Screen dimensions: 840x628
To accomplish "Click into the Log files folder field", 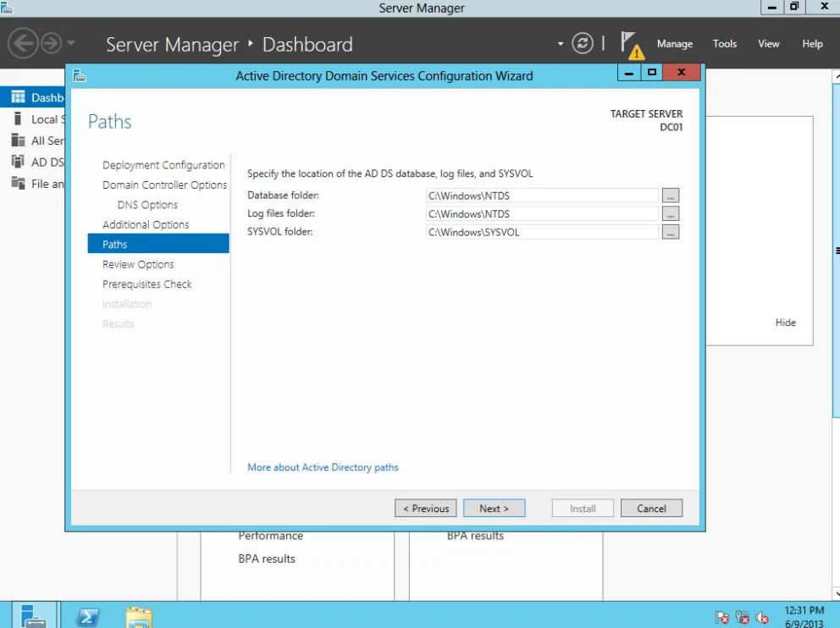I will point(542,213).
